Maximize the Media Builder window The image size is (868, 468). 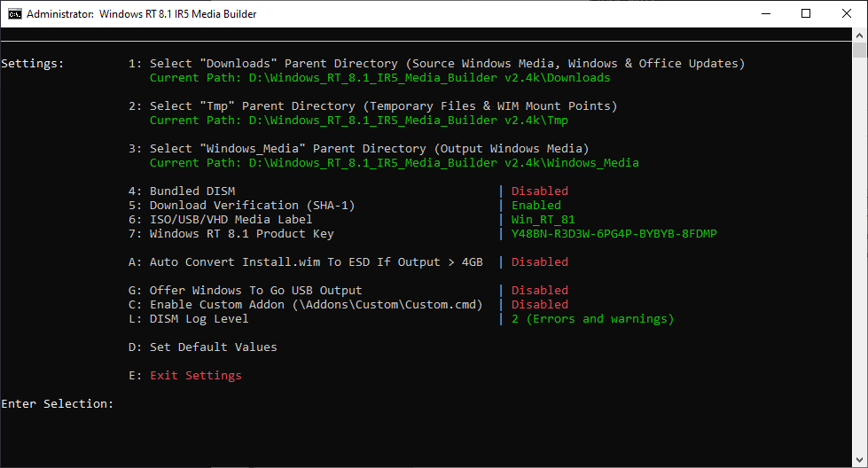pyautogui.click(x=806, y=14)
